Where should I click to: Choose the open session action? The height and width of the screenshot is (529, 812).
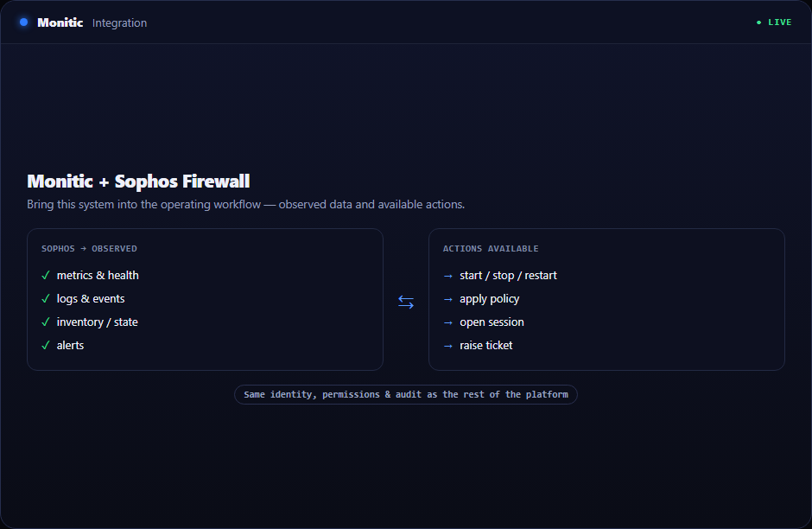[492, 322]
